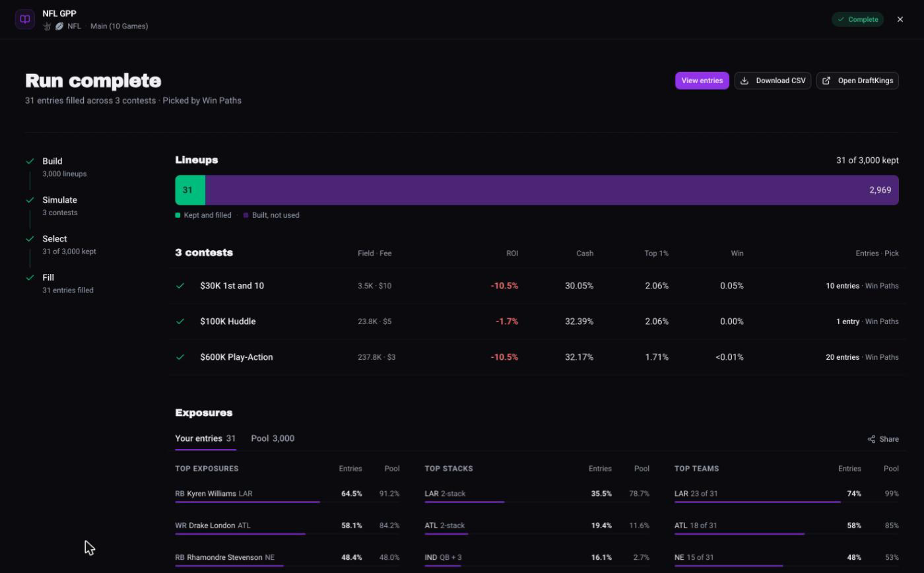Click the ROI column header

pos(511,253)
